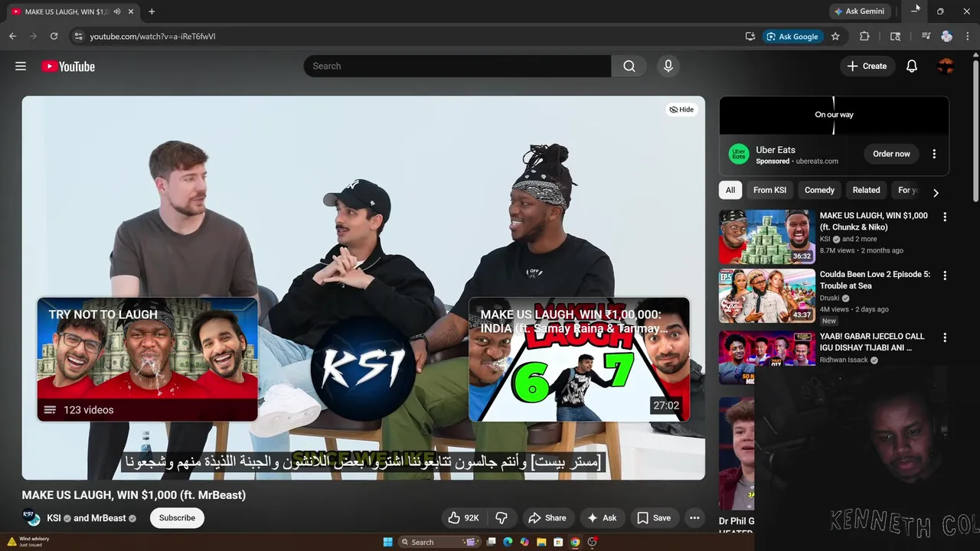Select the Comedy filter chip
Viewport: 980px width, 551px height.
[819, 190]
